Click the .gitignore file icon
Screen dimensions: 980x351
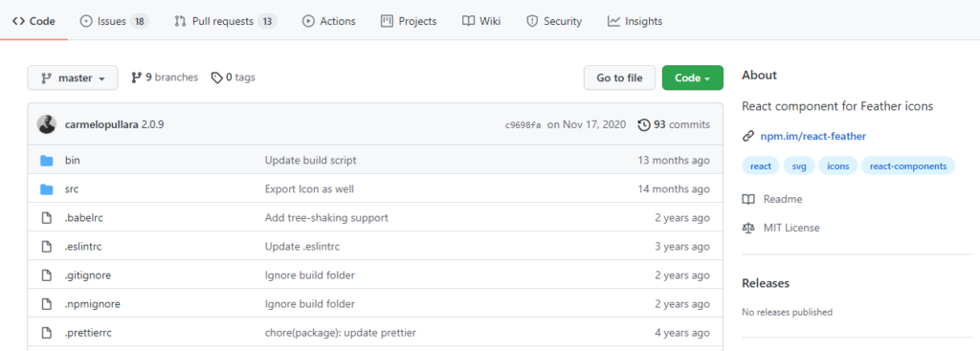point(46,275)
